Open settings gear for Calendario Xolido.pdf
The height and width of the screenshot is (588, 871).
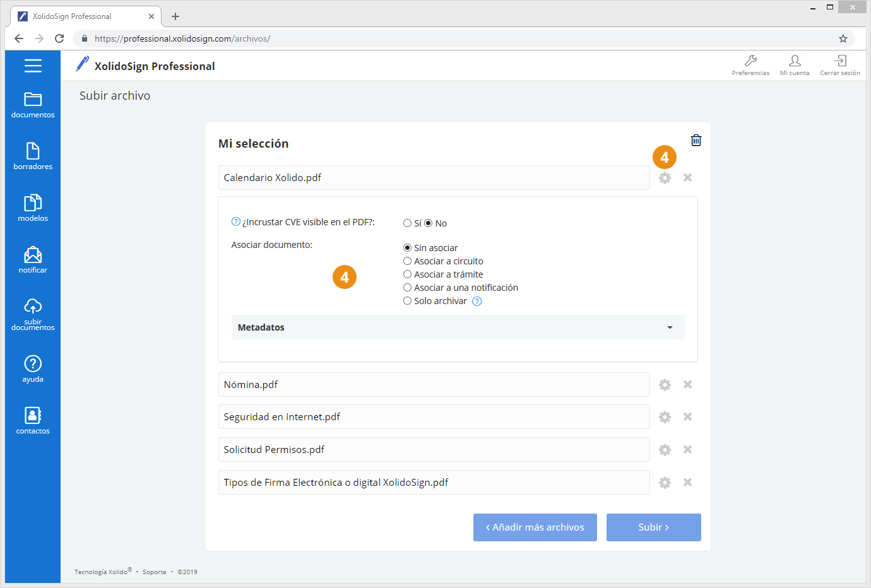click(665, 178)
